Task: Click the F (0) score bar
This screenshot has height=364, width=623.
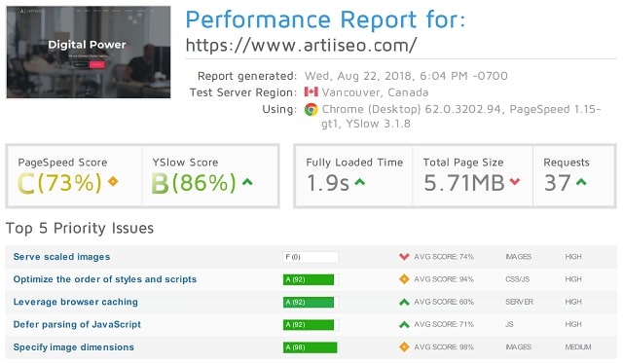Action: 311,257
